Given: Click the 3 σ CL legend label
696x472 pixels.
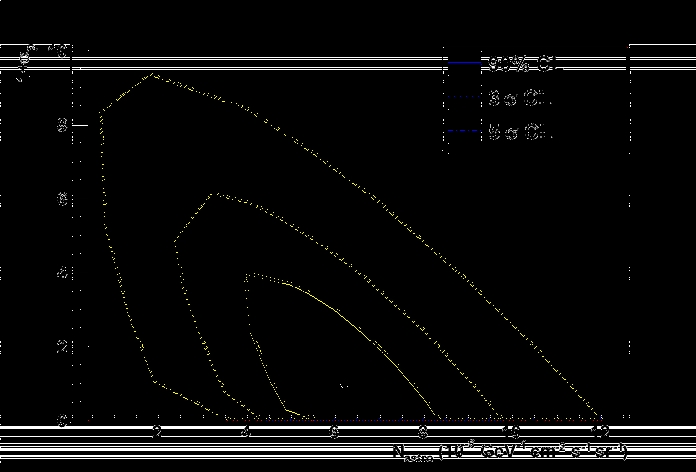Looking at the screenshot, I should 520,99.
